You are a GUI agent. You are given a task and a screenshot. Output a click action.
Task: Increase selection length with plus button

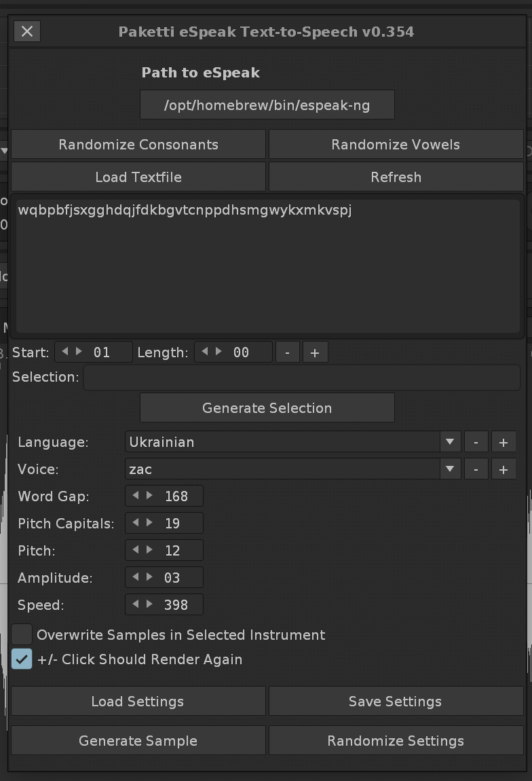[315, 352]
